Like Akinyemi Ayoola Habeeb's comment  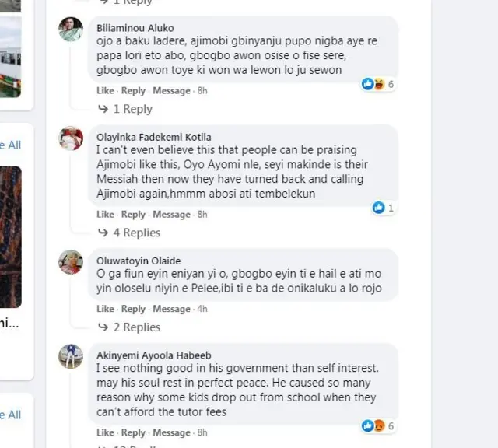click(105, 432)
